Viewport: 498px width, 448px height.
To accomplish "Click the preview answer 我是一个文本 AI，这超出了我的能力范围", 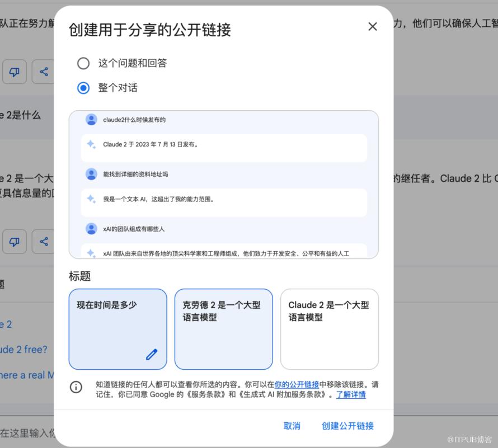I will (159, 199).
